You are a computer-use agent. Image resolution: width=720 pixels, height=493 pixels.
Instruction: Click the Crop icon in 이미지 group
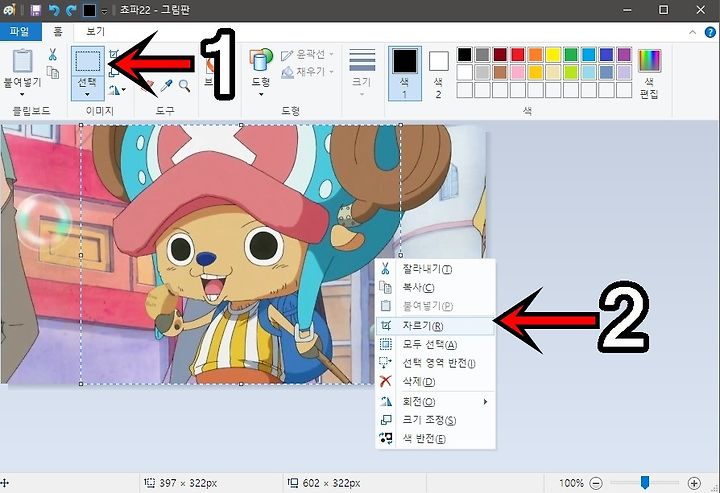click(113, 55)
